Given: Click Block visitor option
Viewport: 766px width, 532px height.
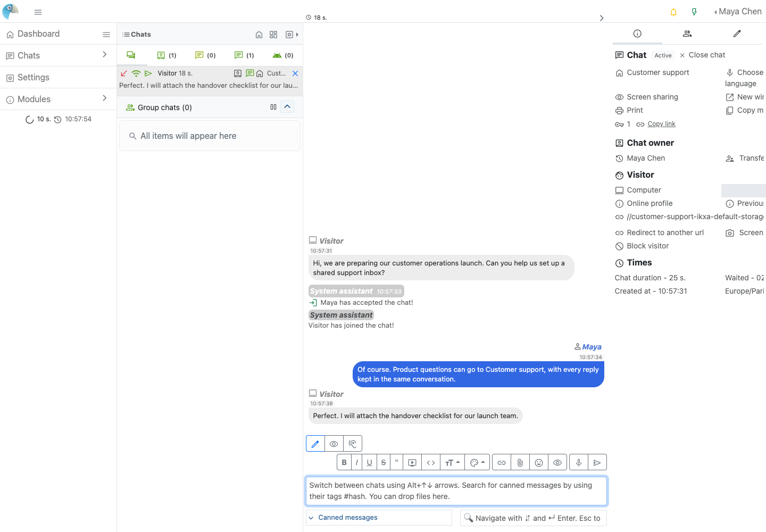Looking at the screenshot, I should point(642,246).
